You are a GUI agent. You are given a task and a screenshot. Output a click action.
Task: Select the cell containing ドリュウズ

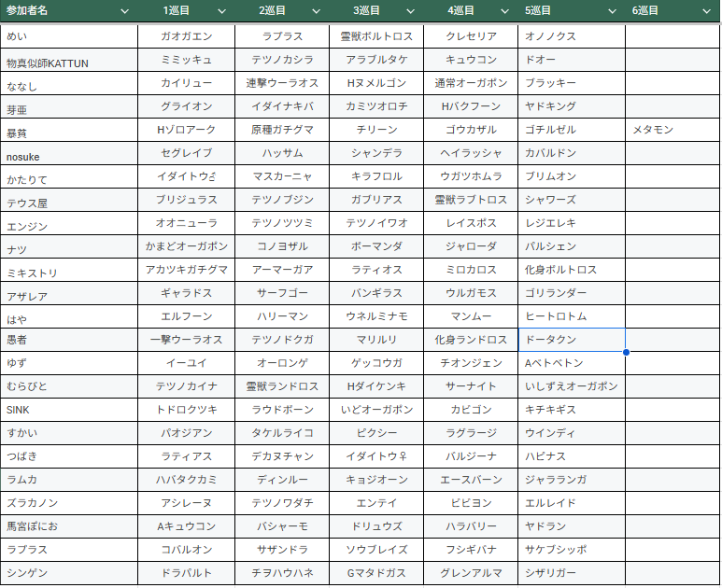pos(376,526)
